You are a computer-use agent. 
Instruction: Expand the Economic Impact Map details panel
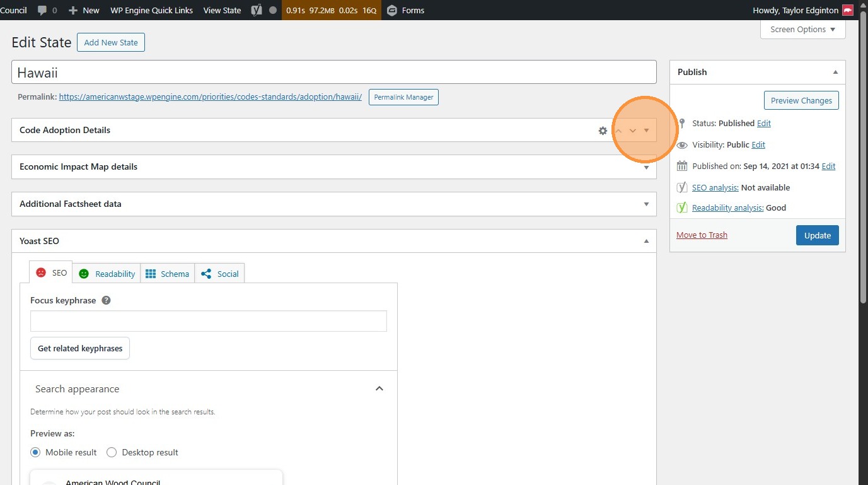click(x=646, y=167)
